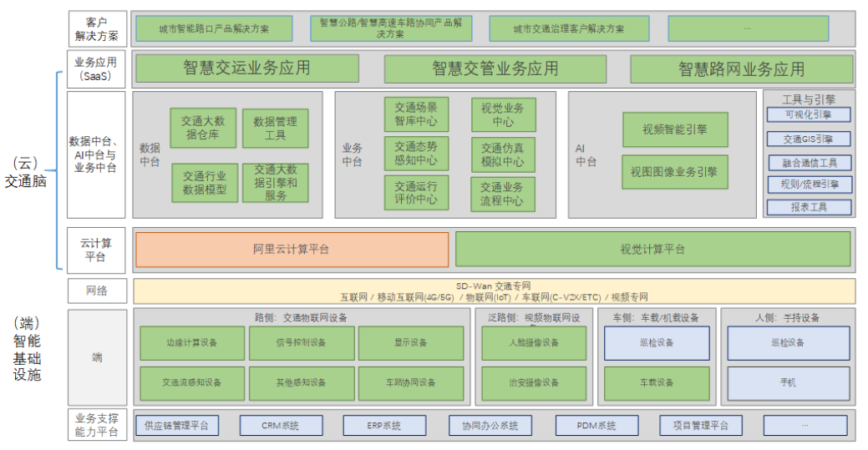Click the 边缘计算设备 box
868x450 pixels.
tap(192, 343)
